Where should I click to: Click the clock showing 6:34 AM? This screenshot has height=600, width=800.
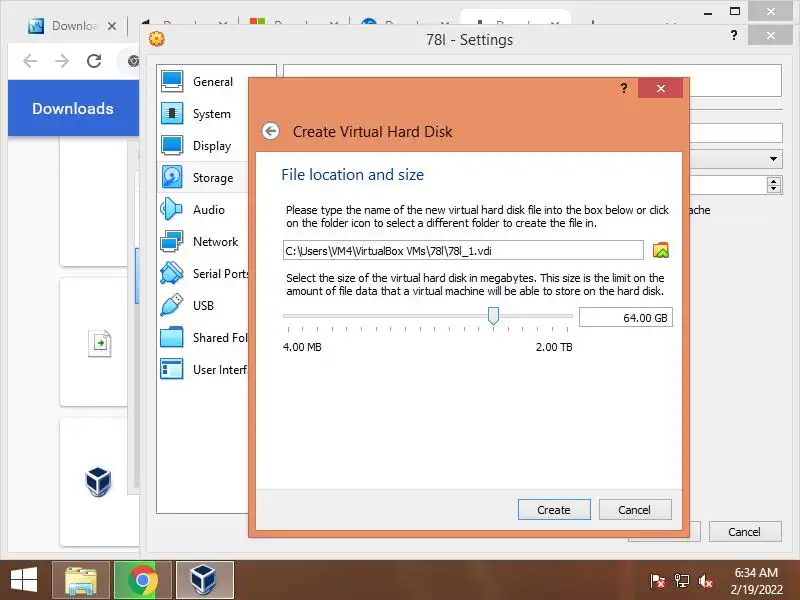pos(756,572)
